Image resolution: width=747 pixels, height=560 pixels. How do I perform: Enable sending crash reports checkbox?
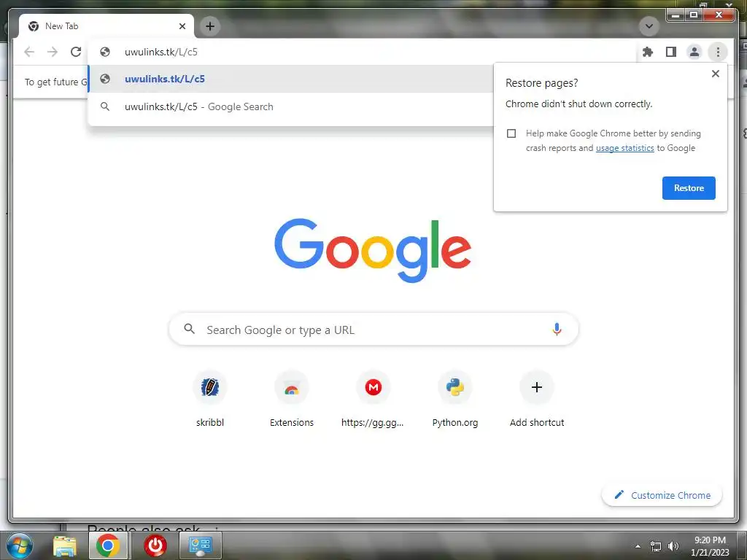pos(511,133)
